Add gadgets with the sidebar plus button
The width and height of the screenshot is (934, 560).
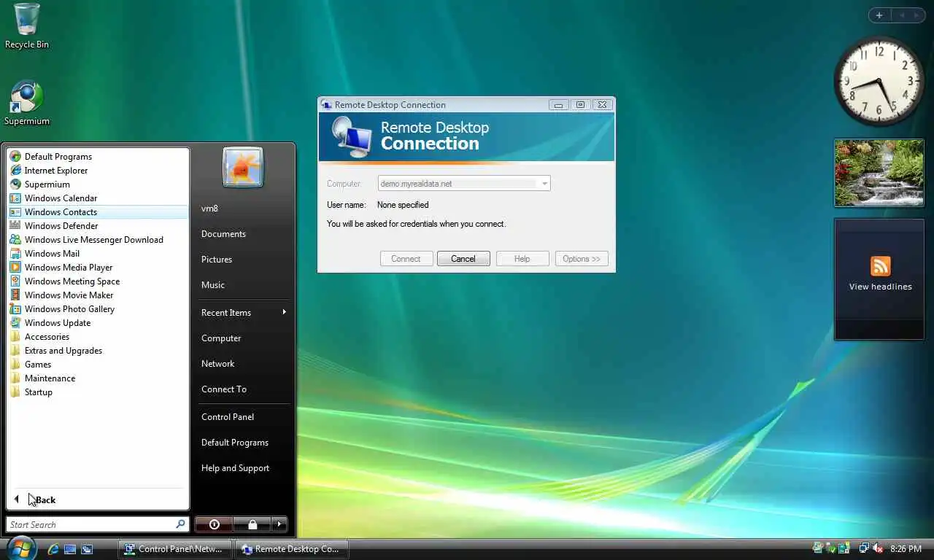point(879,15)
